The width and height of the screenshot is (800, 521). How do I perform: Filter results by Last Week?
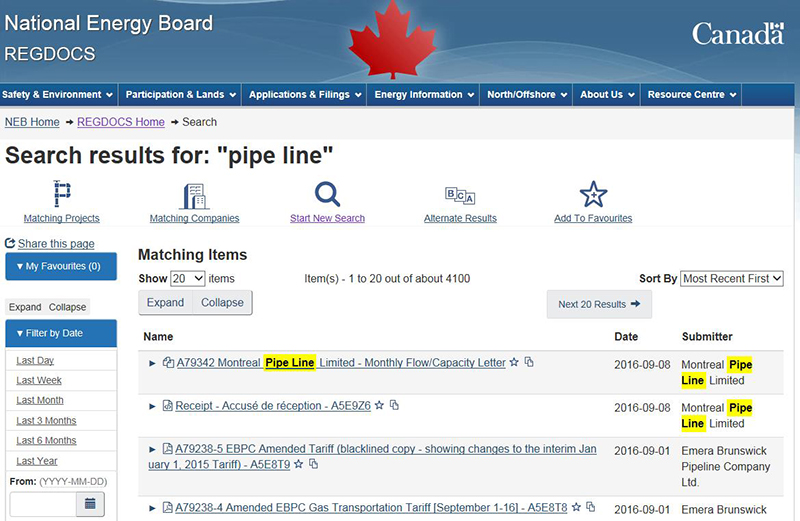(39, 381)
